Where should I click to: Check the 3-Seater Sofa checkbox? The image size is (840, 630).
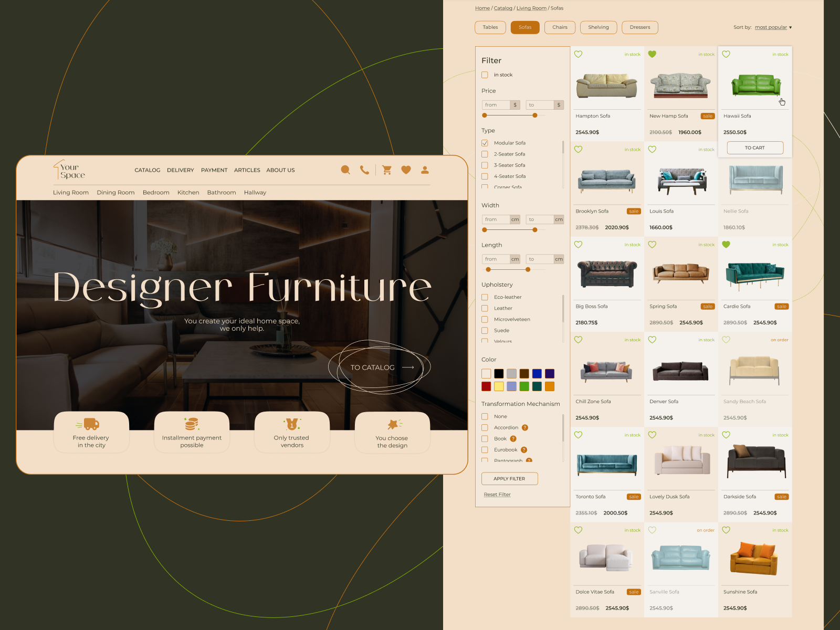coord(485,165)
